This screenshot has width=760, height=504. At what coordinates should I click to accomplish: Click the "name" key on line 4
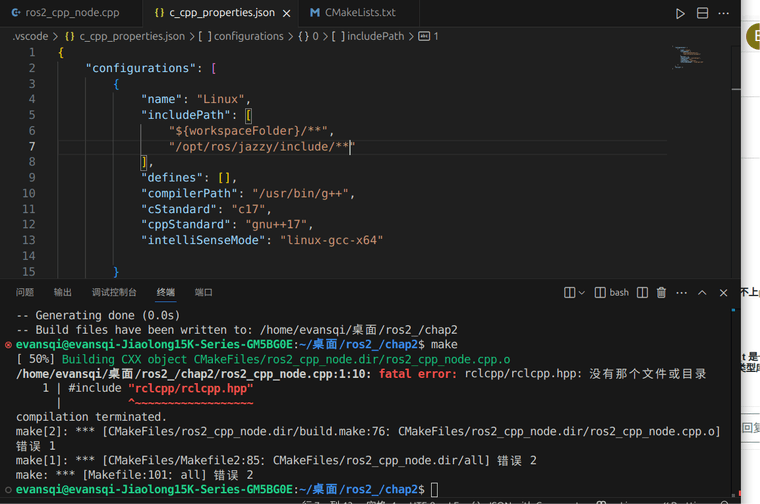pyautogui.click(x=161, y=99)
